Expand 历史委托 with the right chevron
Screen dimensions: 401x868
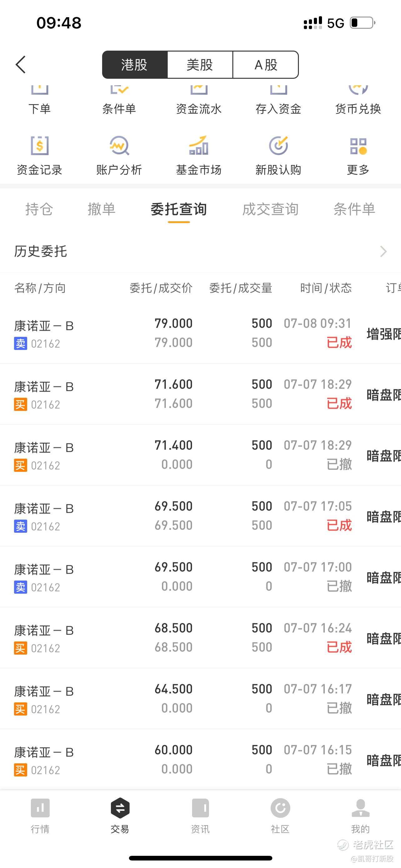pos(383,251)
